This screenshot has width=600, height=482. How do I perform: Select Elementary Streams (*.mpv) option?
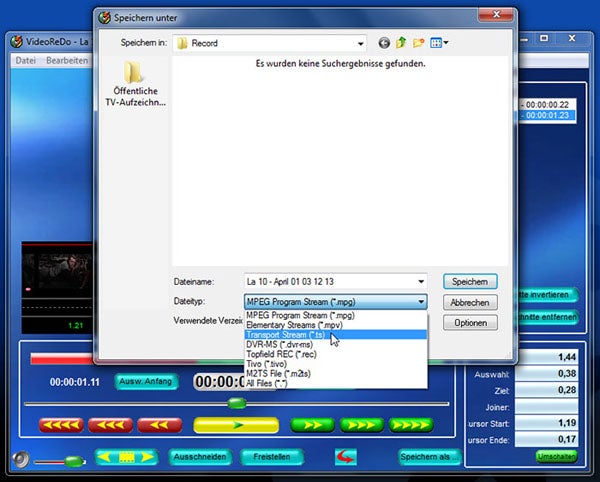point(336,325)
